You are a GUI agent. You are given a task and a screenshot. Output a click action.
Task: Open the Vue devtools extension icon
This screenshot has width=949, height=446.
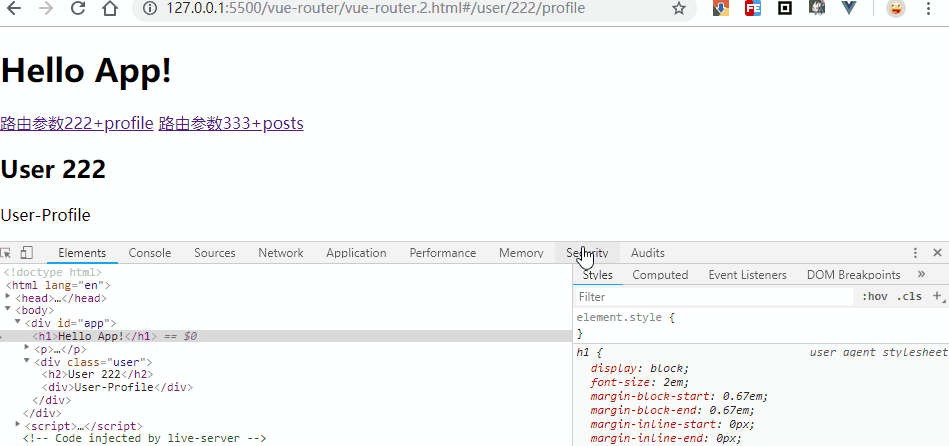click(850, 8)
